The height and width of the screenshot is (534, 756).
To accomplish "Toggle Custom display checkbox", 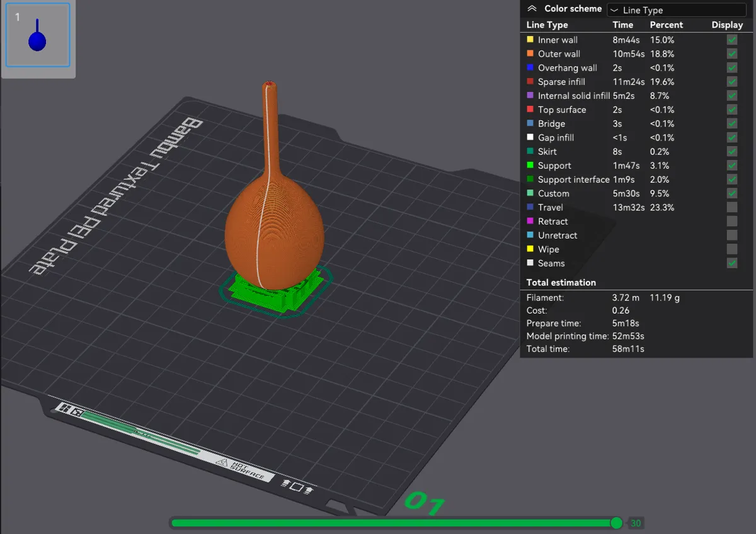I will (732, 193).
